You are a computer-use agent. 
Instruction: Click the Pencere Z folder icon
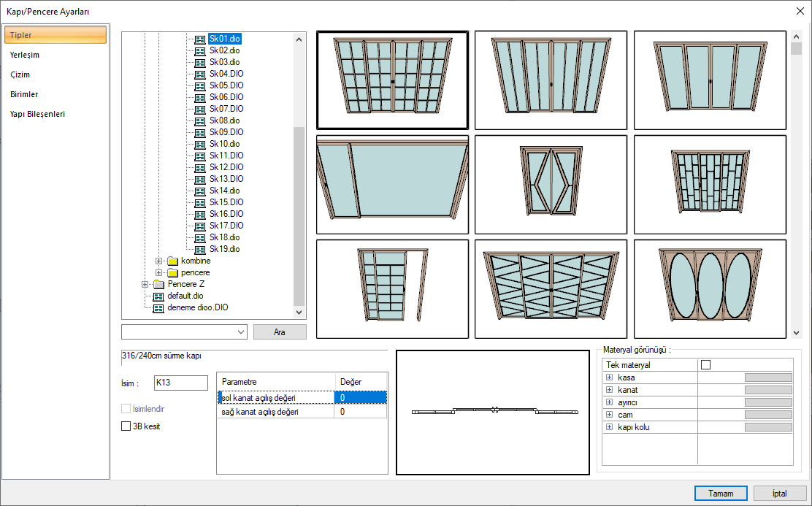(159, 284)
